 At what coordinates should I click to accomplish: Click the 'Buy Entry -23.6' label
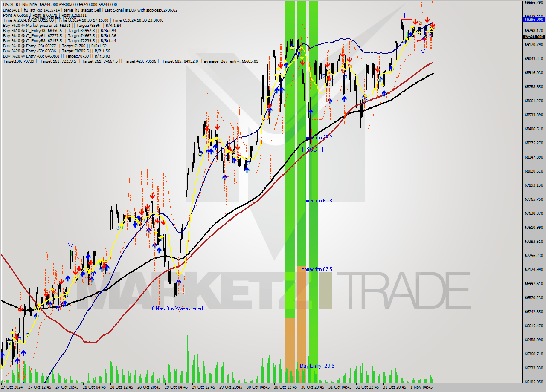pos(317,366)
